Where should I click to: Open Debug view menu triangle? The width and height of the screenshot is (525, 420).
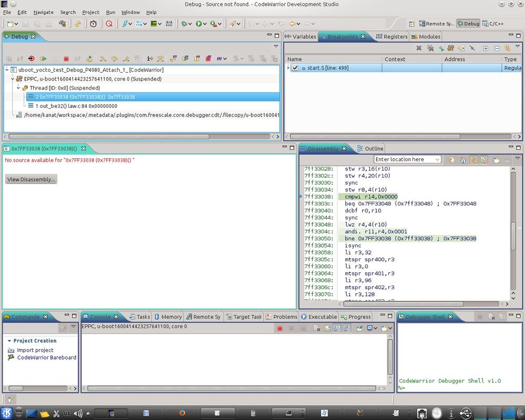tap(276, 46)
